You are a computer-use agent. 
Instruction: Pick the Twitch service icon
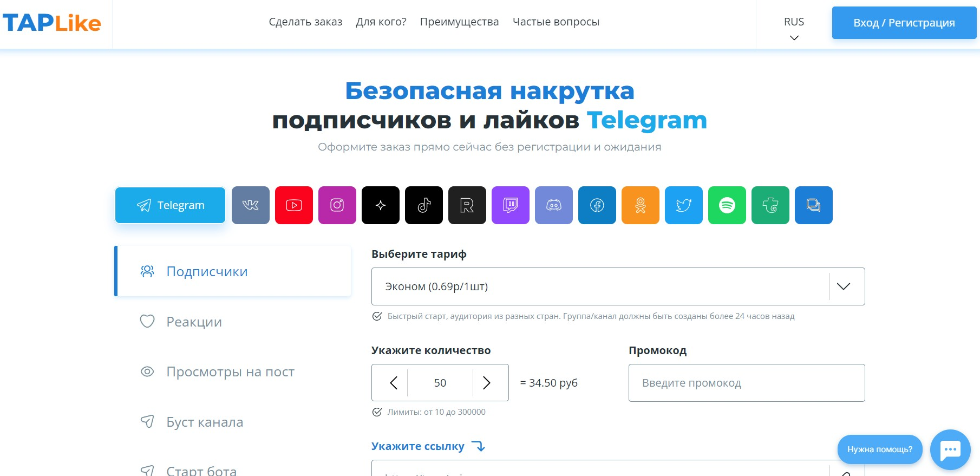(511, 205)
